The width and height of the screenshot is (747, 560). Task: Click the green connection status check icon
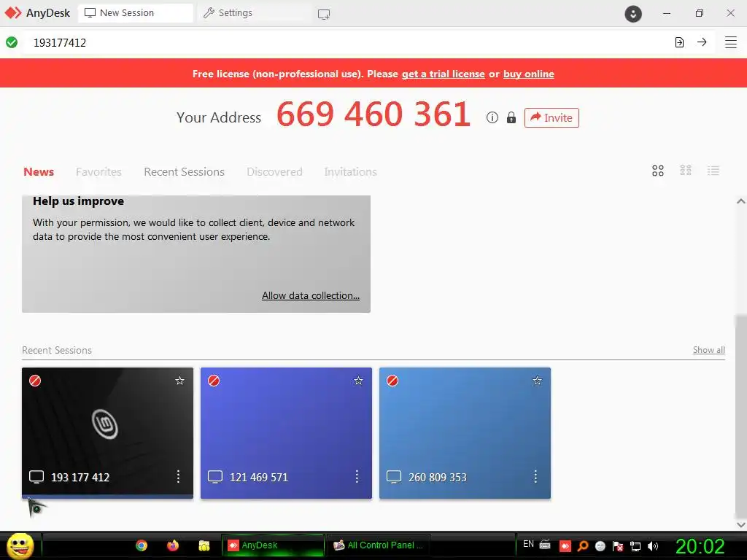[x=12, y=42]
